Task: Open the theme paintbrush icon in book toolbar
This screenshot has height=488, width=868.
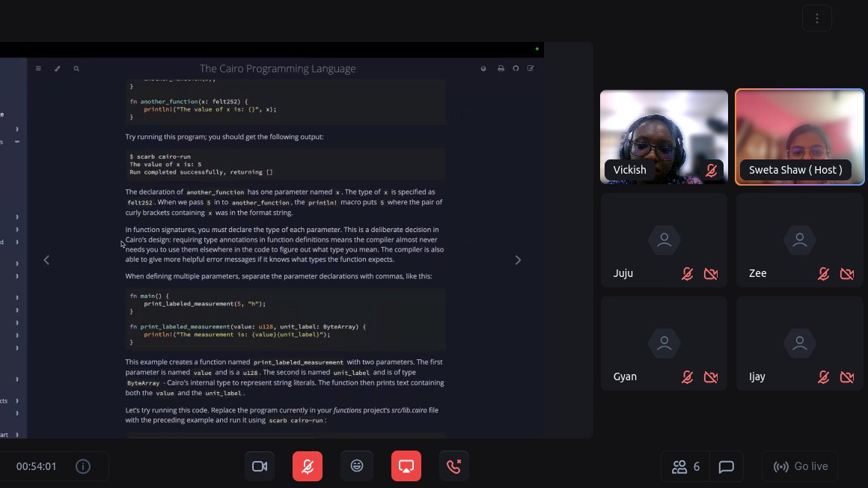Action: (x=57, y=68)
